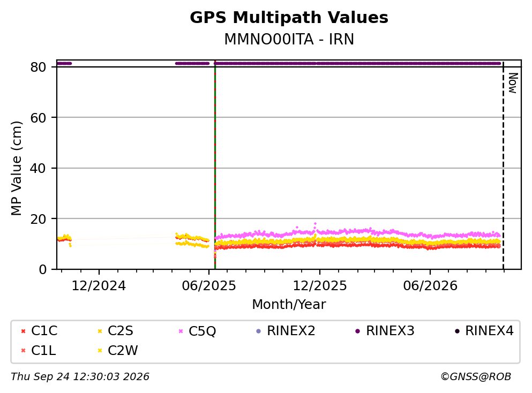The height and width of the screenshot is (393, 532).
Task: Click the C2W legend marker icon
Action: point(100,351)
